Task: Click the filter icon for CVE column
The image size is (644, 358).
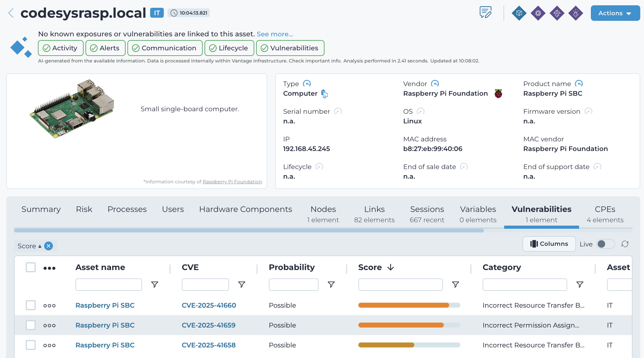Action: [241, 284]
